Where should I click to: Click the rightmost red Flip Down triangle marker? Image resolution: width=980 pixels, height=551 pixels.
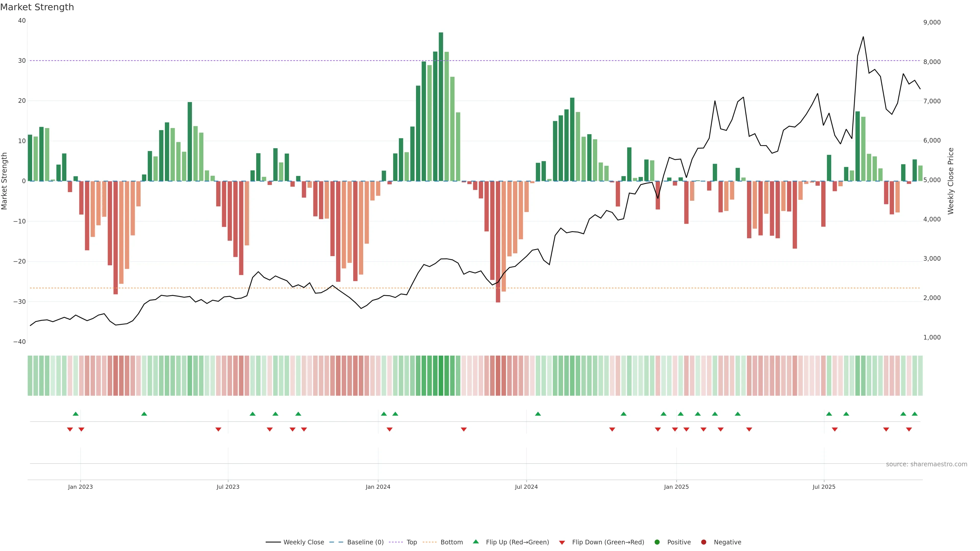tap(909, 429)
